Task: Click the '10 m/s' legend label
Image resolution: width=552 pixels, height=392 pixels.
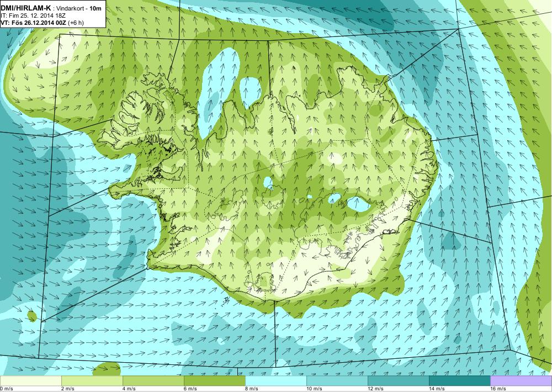Action: (315, 389)
